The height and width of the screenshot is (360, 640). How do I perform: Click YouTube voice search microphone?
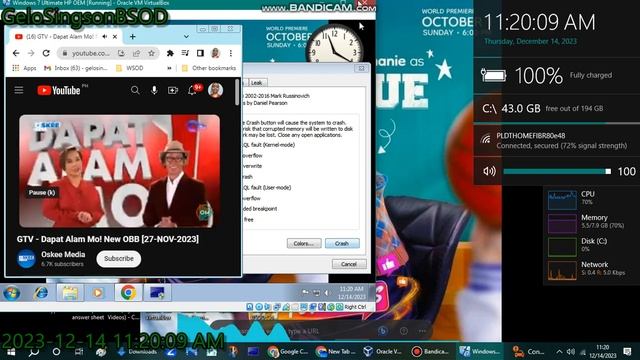[154, 90]
